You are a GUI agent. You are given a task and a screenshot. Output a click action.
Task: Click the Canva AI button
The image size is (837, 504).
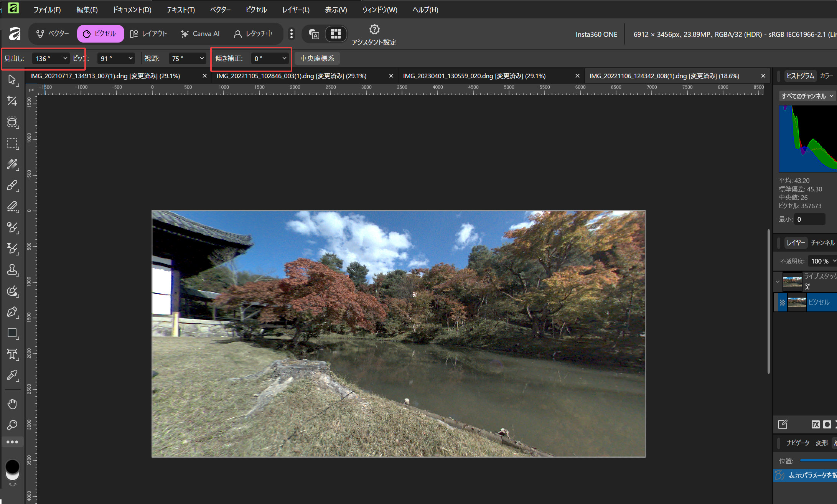coord(200,34)
